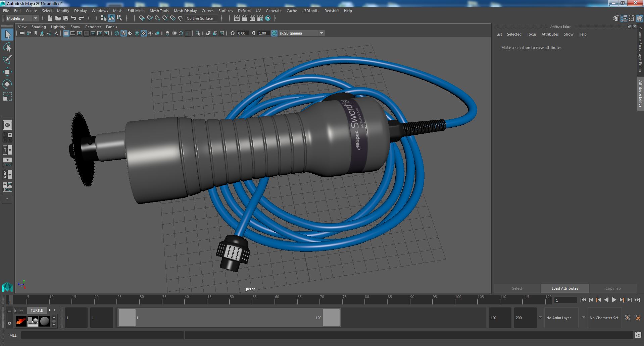Viewport: 644px width, 346px height.
Task: Snap to curves with magnet icon
Action: click(x=150, y=18)
